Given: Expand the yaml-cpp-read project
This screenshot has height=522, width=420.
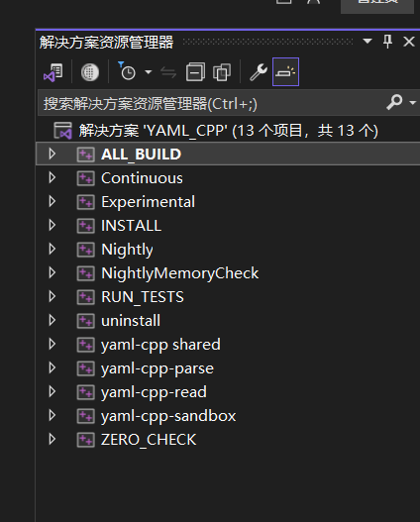Looking at the screenshot, I should [x=52, y=392].
